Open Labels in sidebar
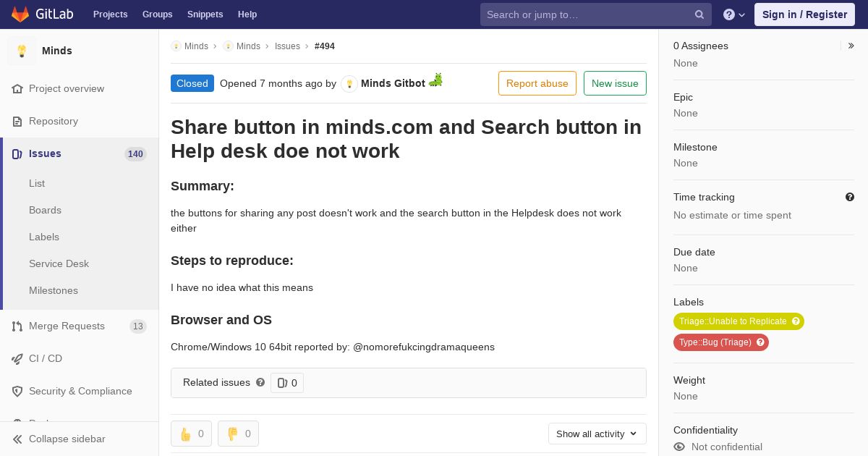This screenshot has width=868, height=456. point(44,237)
